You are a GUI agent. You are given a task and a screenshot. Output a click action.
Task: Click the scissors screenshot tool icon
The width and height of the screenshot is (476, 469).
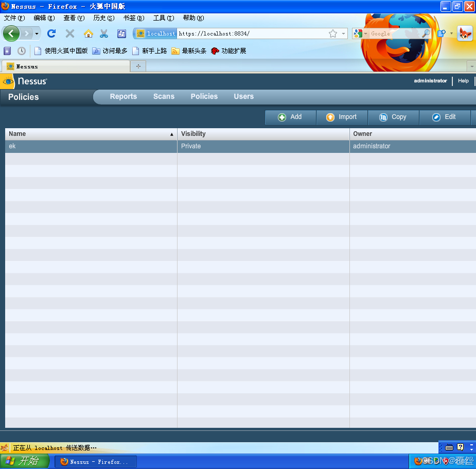coord(104,33)
